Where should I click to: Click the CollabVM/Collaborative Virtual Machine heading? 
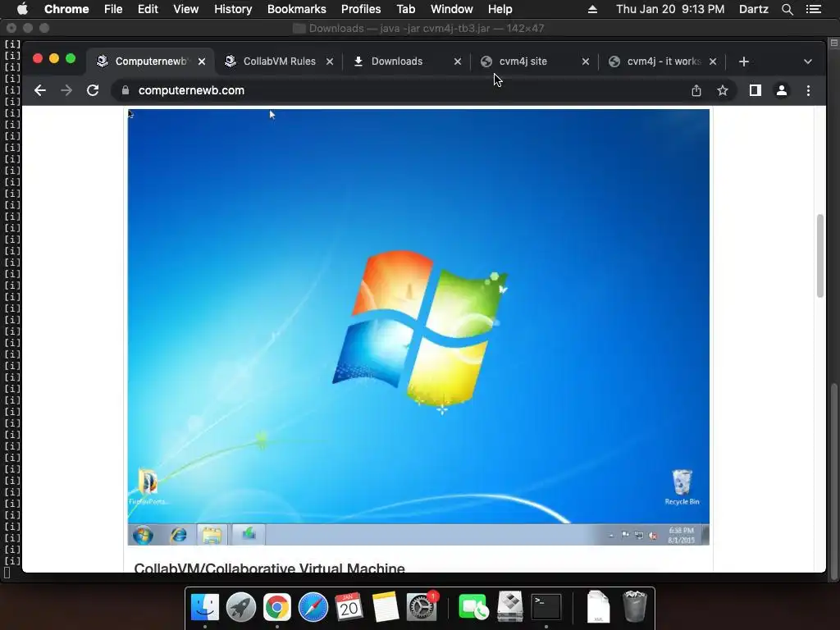coord(269,568)
